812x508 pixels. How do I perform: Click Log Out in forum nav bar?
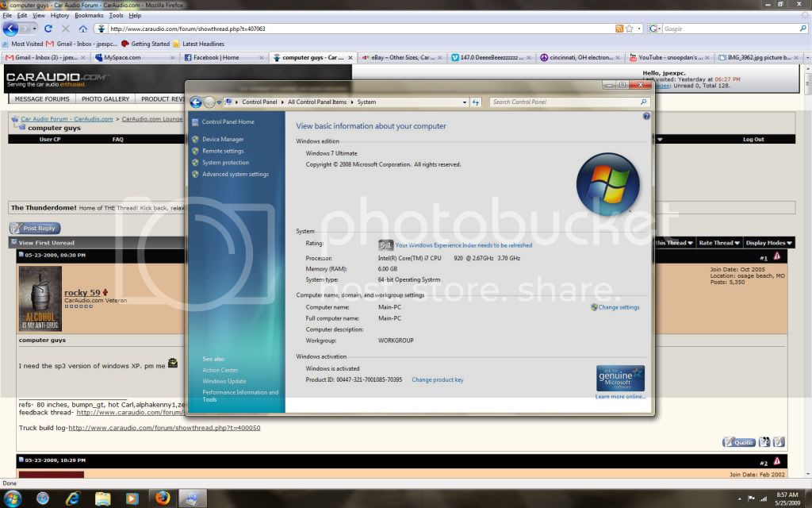tap(753, 140)
